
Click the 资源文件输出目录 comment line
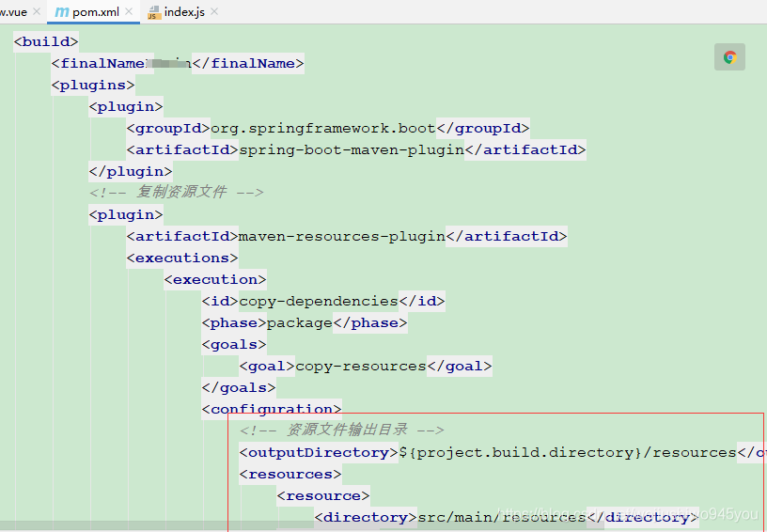tap(342, 430)
